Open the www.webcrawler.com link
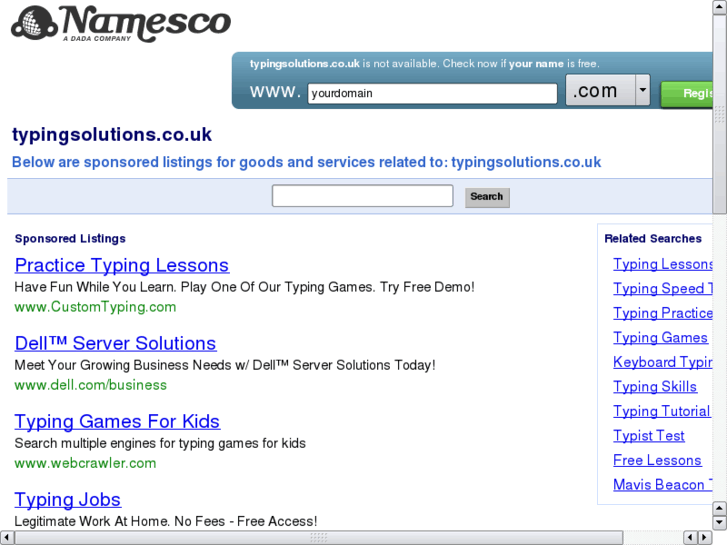The width and height of the screenshot is (727, 545). tap(85, 463)
